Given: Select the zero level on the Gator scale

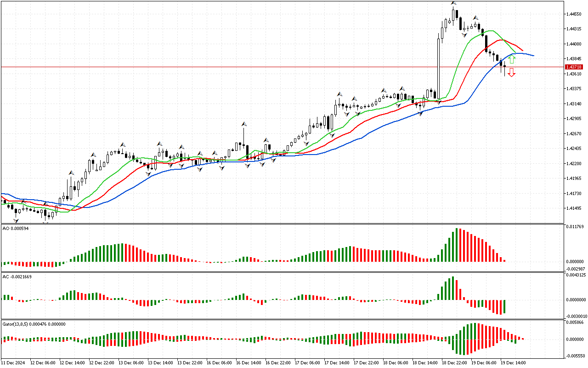Looking at the screenshot, I should [576, 339].
